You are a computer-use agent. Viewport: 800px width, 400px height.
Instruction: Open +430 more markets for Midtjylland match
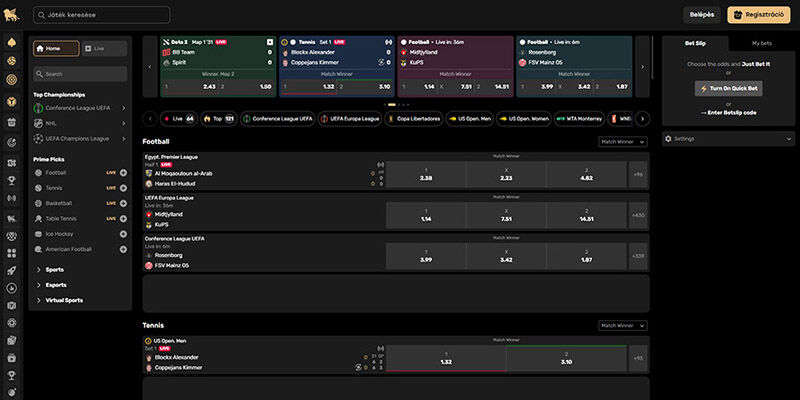coord(638,215)
